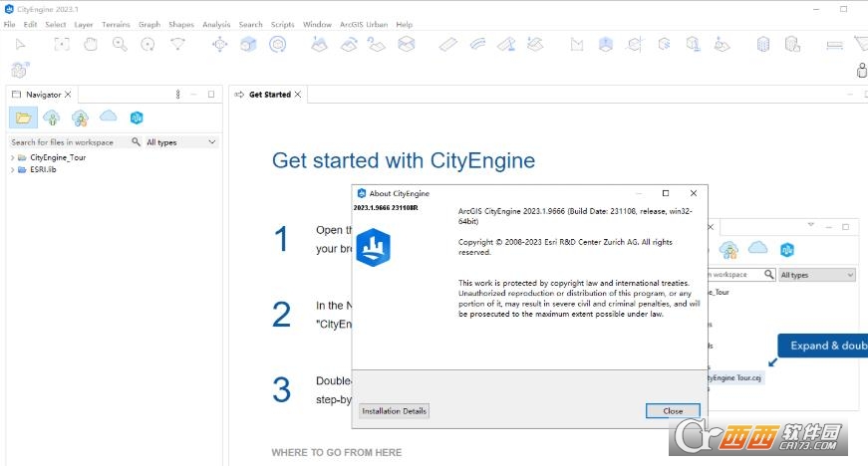Activate the Pan hand tool
The width and height of the screenshot is (868, 466).
[x=91, y=44]
